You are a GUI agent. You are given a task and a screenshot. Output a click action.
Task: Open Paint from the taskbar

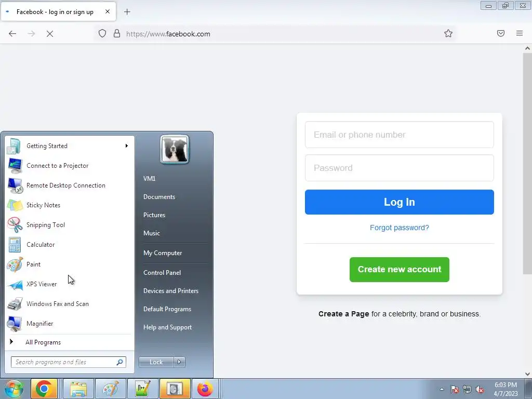coord(111,389)
